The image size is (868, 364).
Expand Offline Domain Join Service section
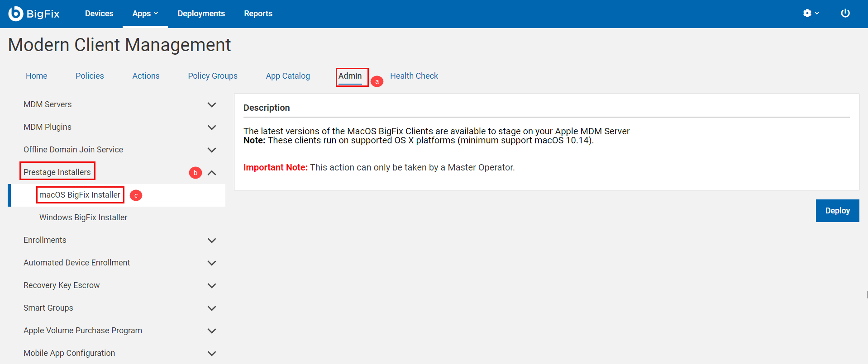coord(211,150)
